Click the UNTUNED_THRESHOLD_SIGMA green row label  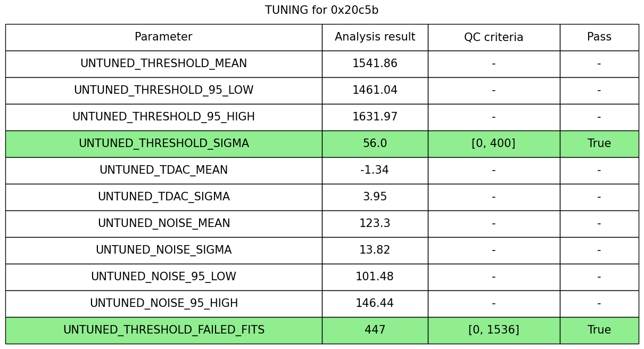tap(163, 144)
